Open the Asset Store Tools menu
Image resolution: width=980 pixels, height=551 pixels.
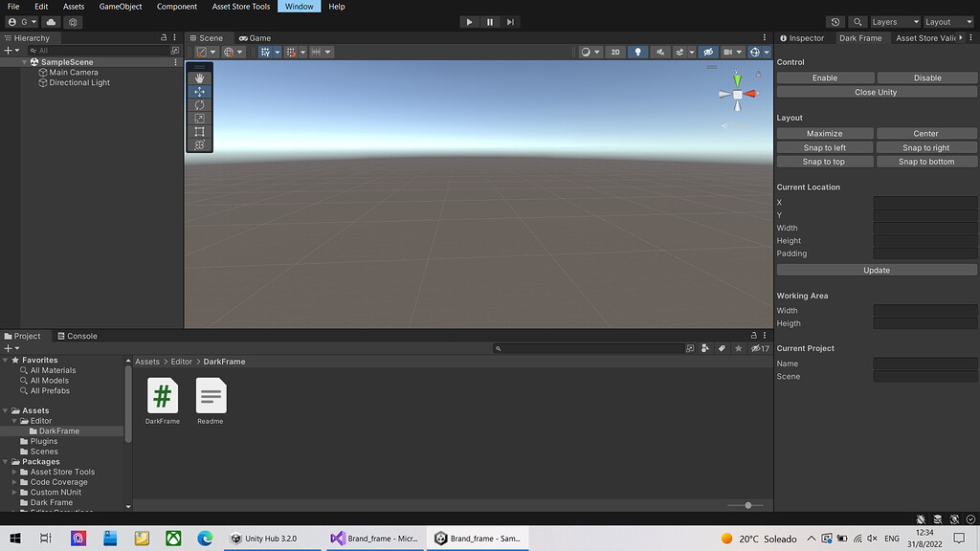240,6
